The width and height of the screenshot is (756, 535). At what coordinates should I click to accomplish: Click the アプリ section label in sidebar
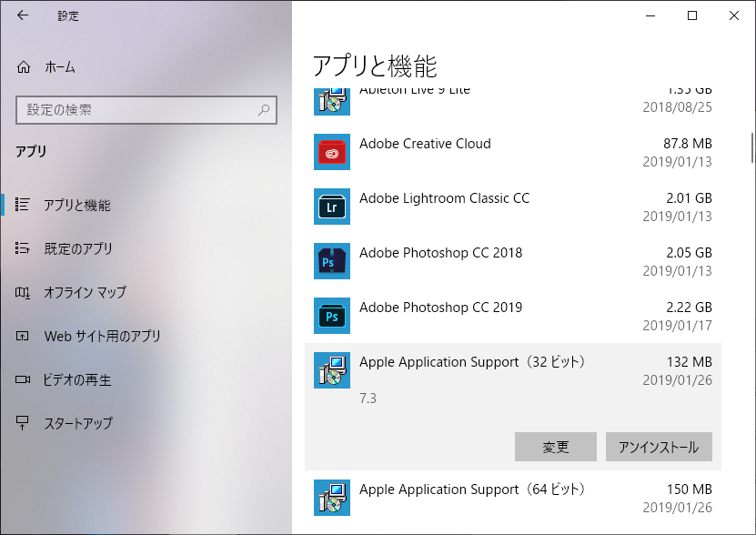31,151
